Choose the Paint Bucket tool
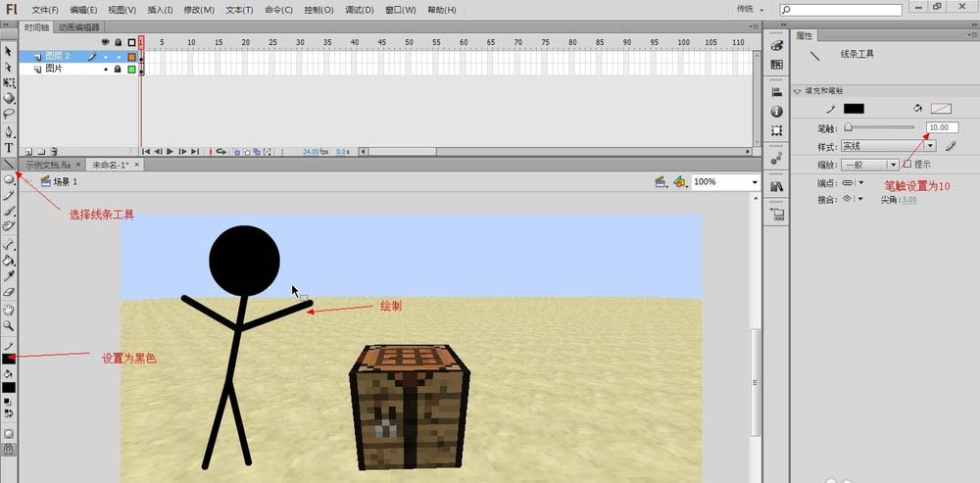The width and height of the screenshot is (980, 483). [x=9, y=262]
